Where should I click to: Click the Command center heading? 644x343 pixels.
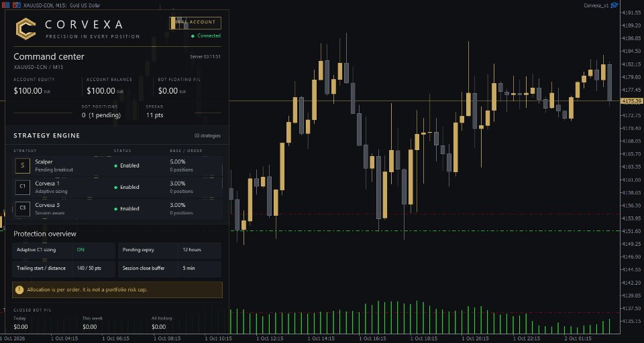tap(49, 57)
